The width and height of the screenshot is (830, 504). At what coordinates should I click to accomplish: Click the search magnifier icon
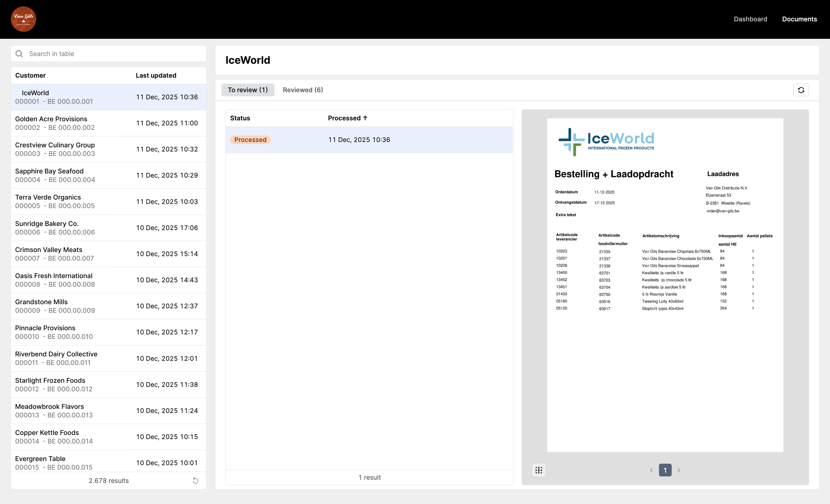pyautogui.click(x=19, y=54)
